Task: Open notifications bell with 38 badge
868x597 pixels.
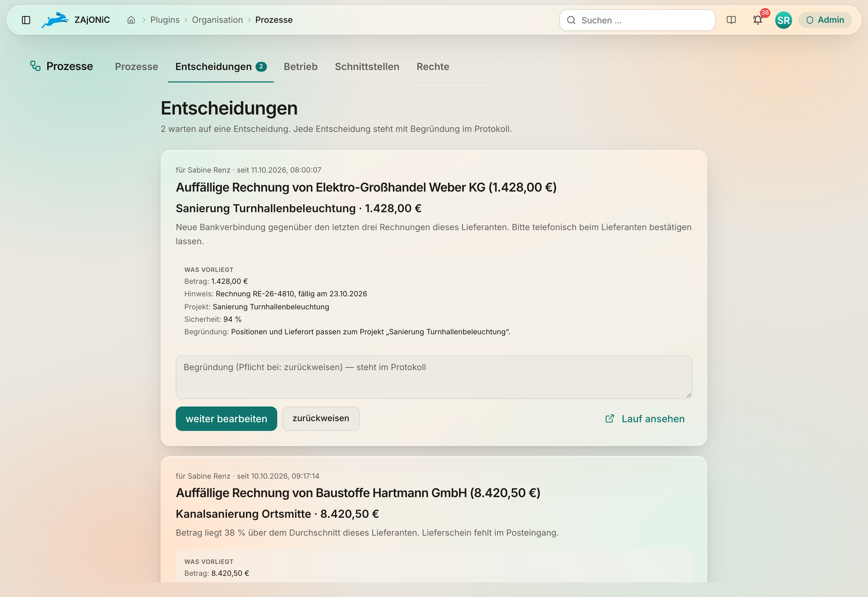Action: click(x=758, y=20)
